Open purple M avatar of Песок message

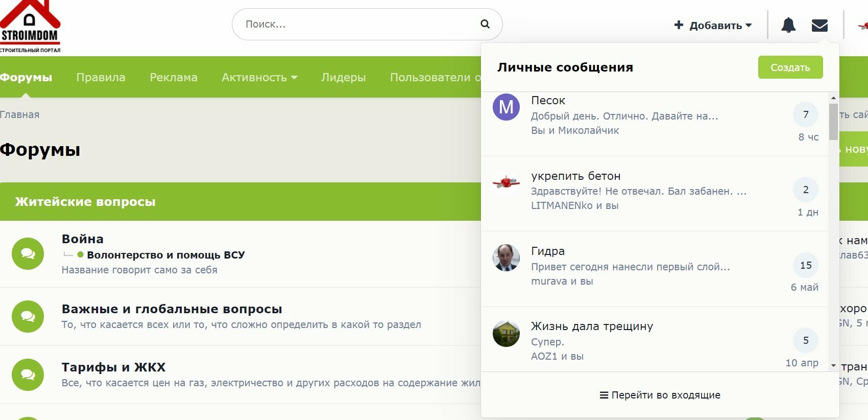pyautogui.click(x=506, y=107)
